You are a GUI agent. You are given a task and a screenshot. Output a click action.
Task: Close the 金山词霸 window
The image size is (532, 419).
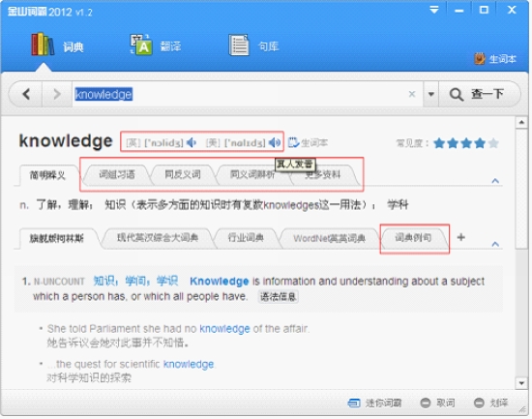pos(512,10)
